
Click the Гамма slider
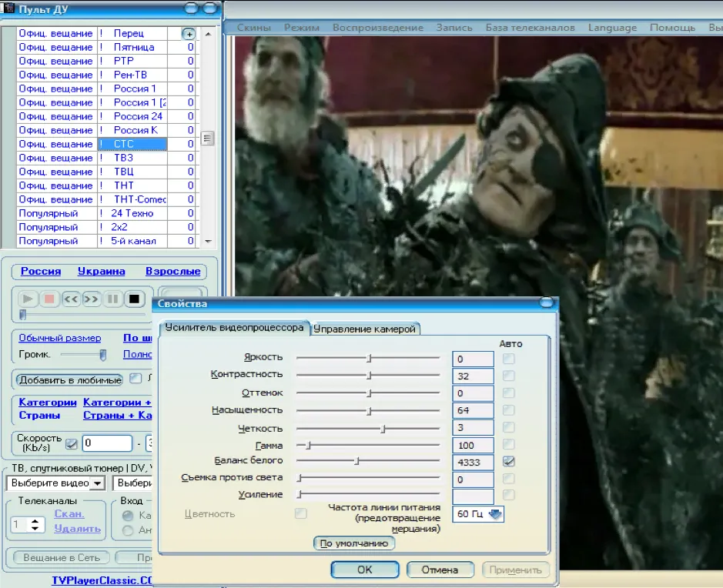[x=368, y=445]
